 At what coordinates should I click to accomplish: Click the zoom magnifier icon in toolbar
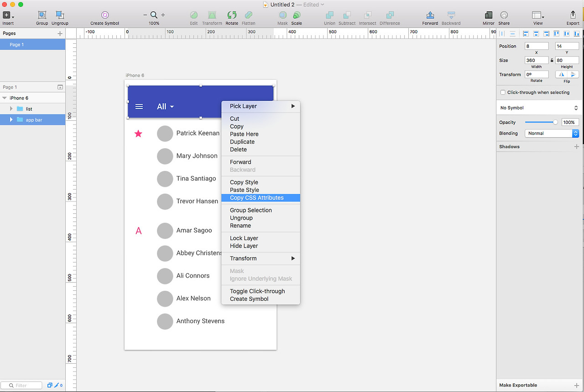point(154,15)
